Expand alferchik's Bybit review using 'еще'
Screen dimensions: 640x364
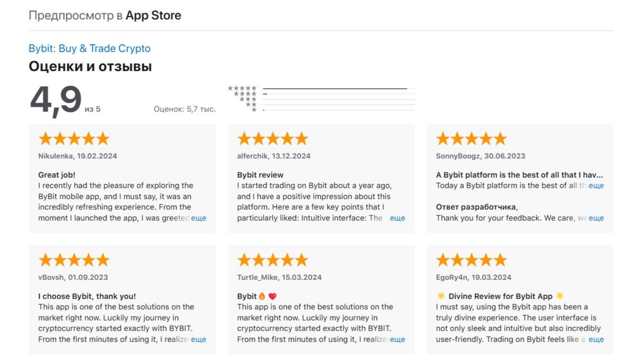(398, 218)
